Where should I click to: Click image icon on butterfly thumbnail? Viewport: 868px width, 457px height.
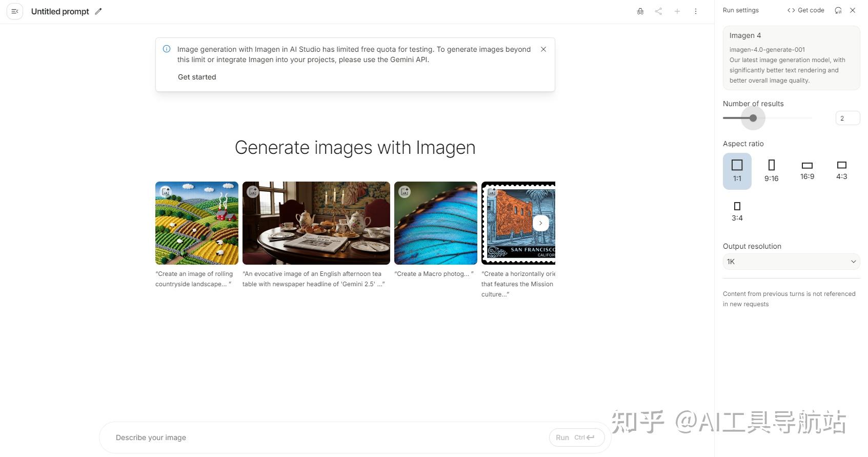pos(405,192)
